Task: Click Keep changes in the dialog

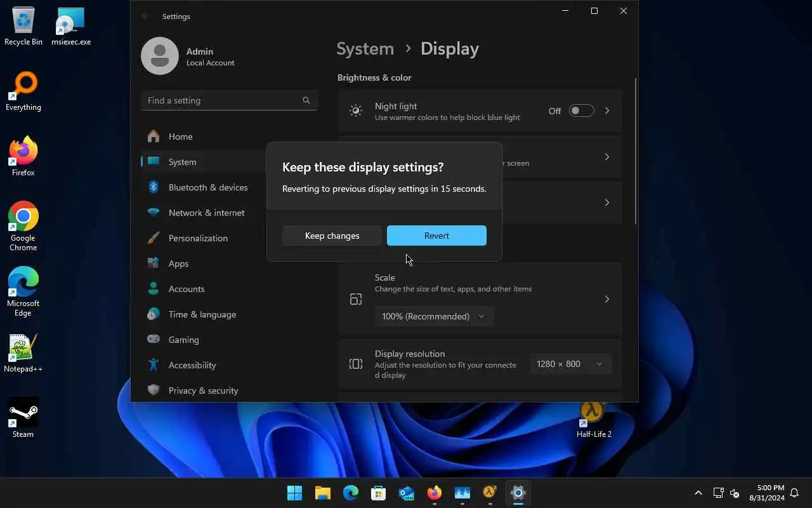Action: 332,236
